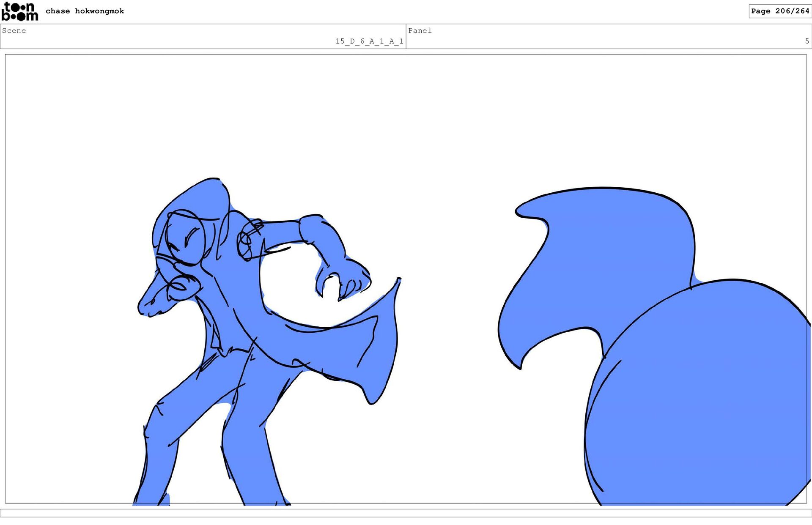Click the Toon Boom logo
Viewport: 812px width, 525px height.
(19, 11)
